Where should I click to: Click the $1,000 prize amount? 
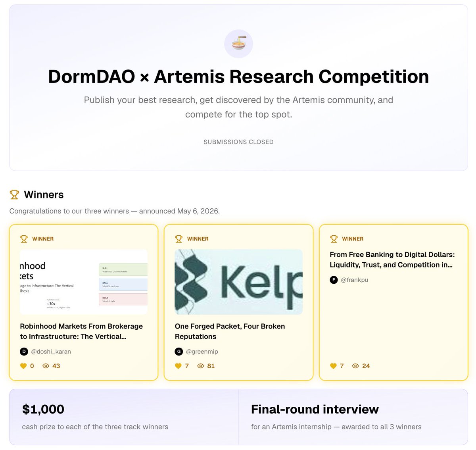(43, 409)
